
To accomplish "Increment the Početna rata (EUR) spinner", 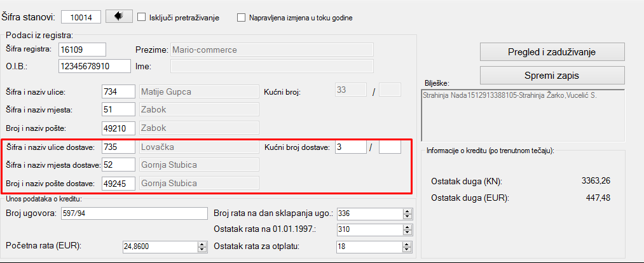I will coord(202,243).
